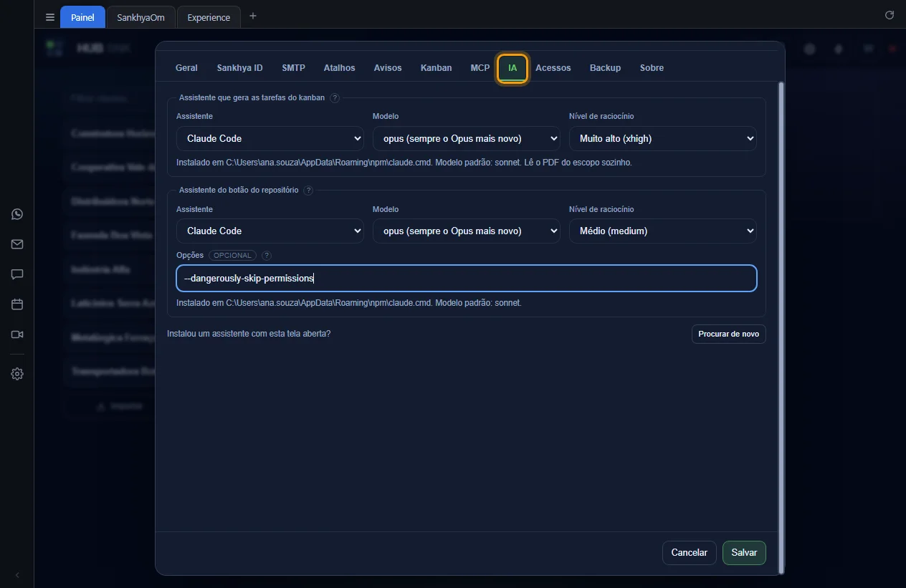Screen dimensions: 906x588
Task: Open the Médio (medium) reasoning dropdown
Action: pyautogui.click(x=663, y=231)
